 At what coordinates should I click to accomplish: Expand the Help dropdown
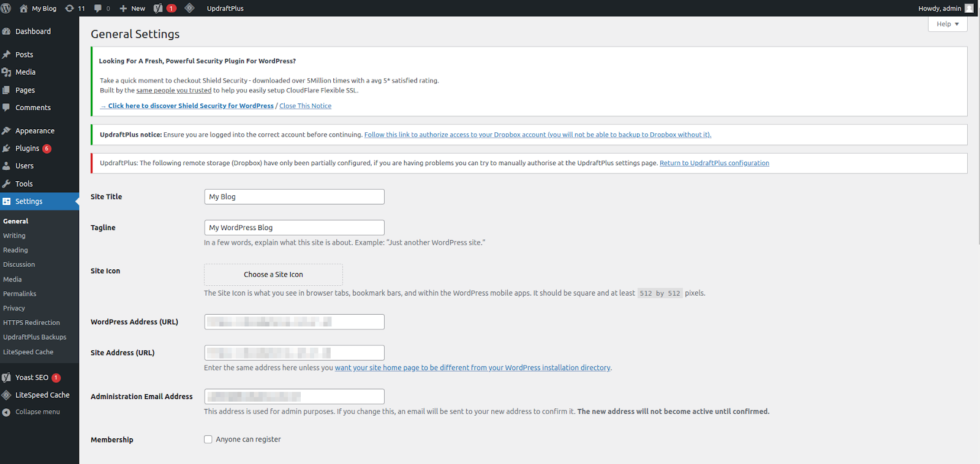[x=948, y=24]
